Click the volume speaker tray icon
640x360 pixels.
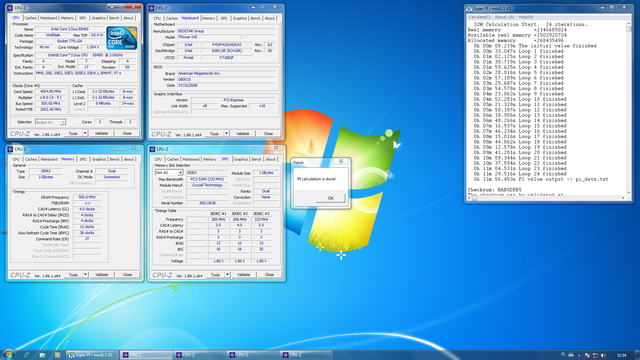(603, 356)
